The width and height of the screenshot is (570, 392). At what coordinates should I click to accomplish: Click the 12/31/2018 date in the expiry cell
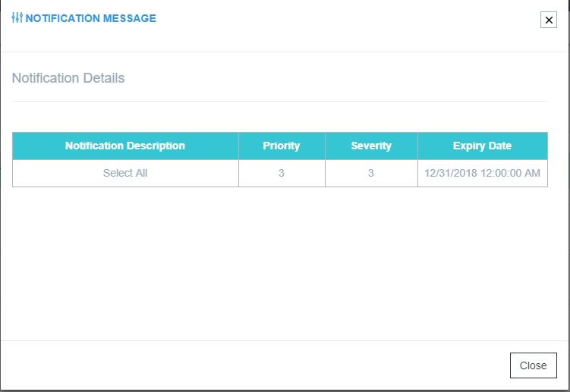pos(451,173)
